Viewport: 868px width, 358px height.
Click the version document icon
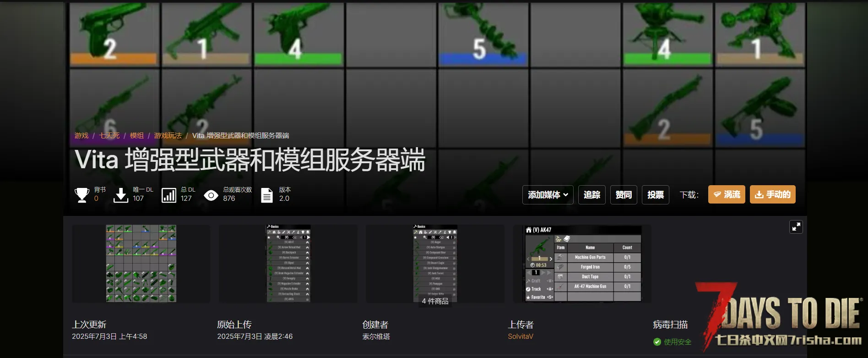[x=267, y=195]
